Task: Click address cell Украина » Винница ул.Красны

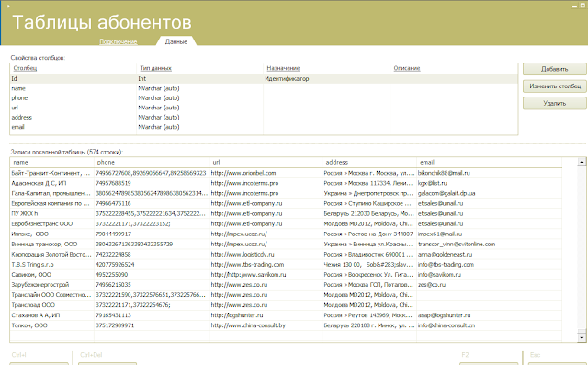Action: point(369,244)
